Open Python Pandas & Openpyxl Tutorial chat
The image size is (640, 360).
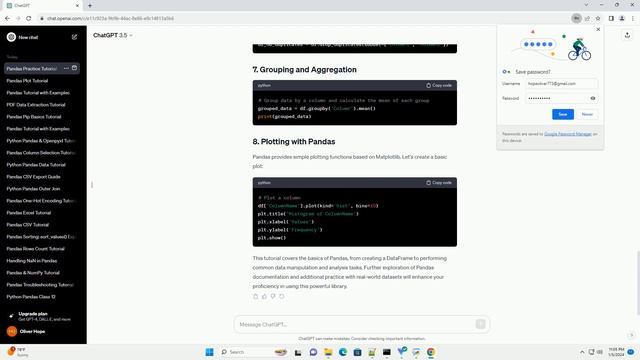point(42,141)
